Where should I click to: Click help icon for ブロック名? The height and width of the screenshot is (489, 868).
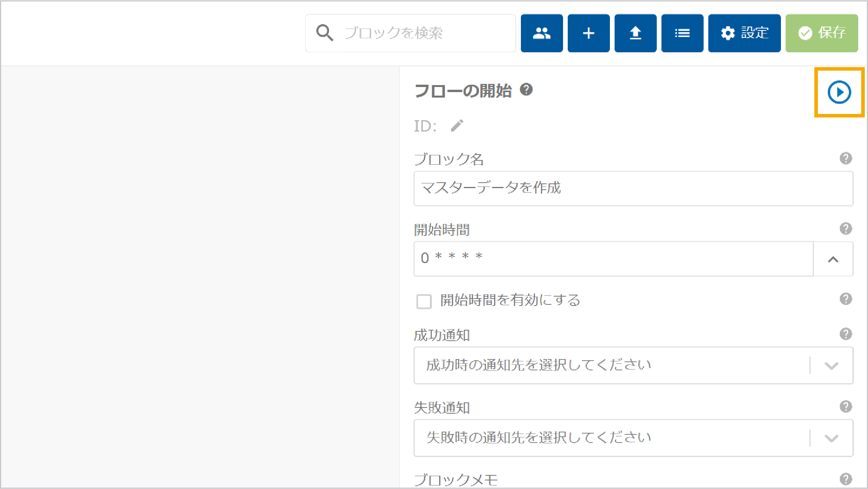pos(846,158)
